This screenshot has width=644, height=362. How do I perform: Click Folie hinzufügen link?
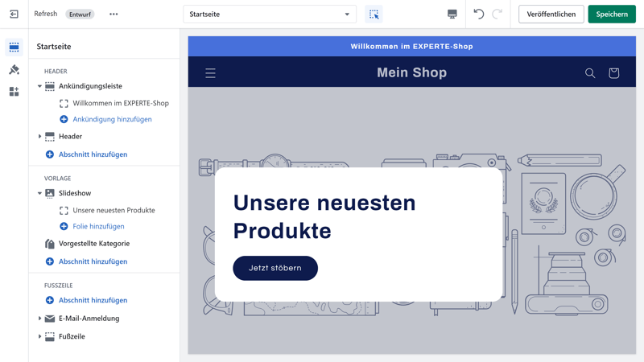click(98, 227)
